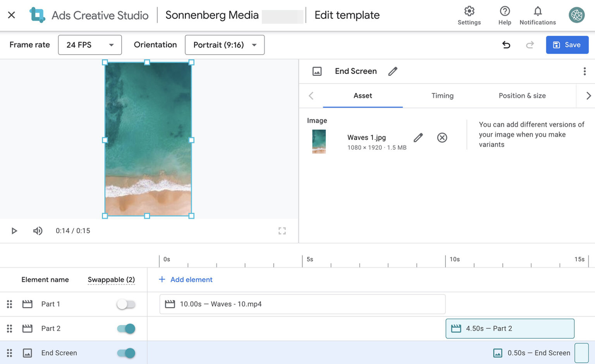Grab the drag handle for Part 2
595x364 pixels.
coord(10,328)
